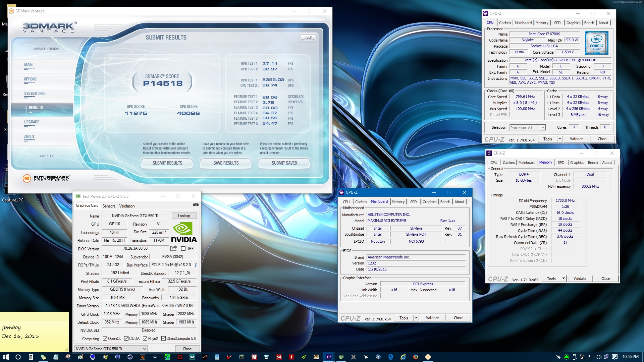Click the bus interface question mark icon
Image resolution: width=644 pixels, height=362 pixels.
pyautogui.click(x=196, y=265)
